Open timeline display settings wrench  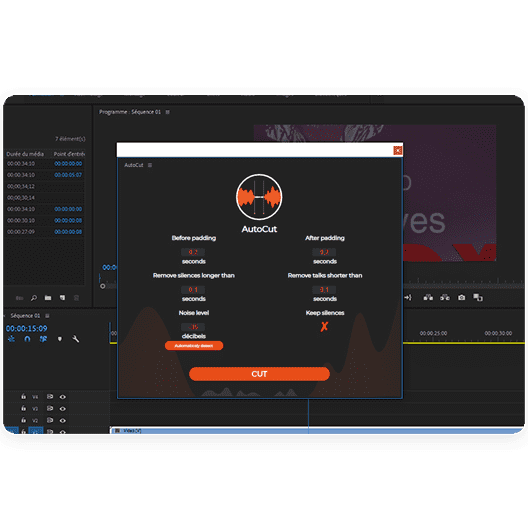point(75,339)
